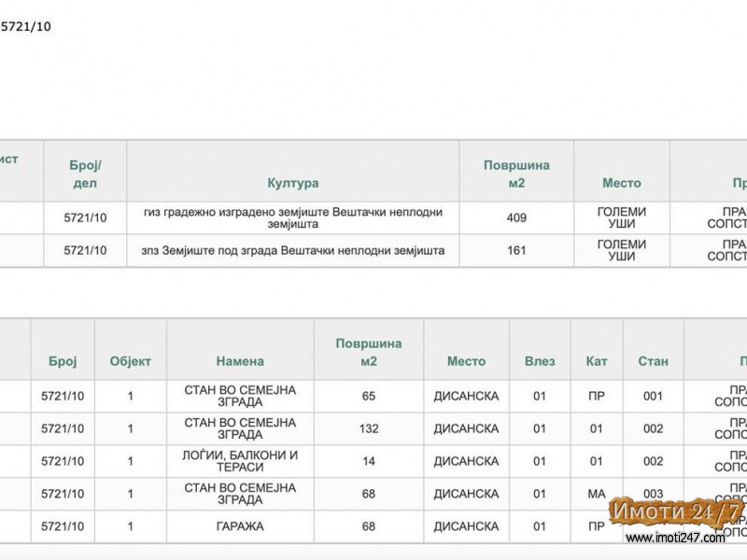
Task: Click the МА floor cell
Action: click(x=596, y=494)
